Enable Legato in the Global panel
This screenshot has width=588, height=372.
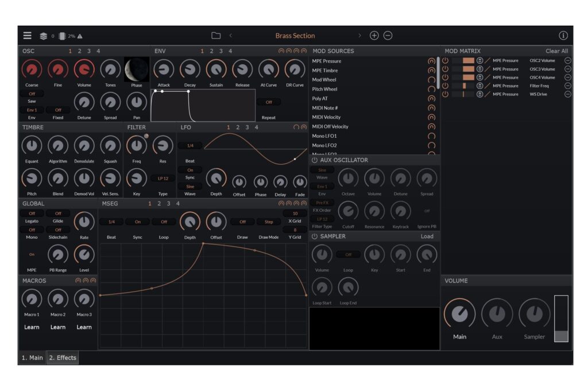32,213
